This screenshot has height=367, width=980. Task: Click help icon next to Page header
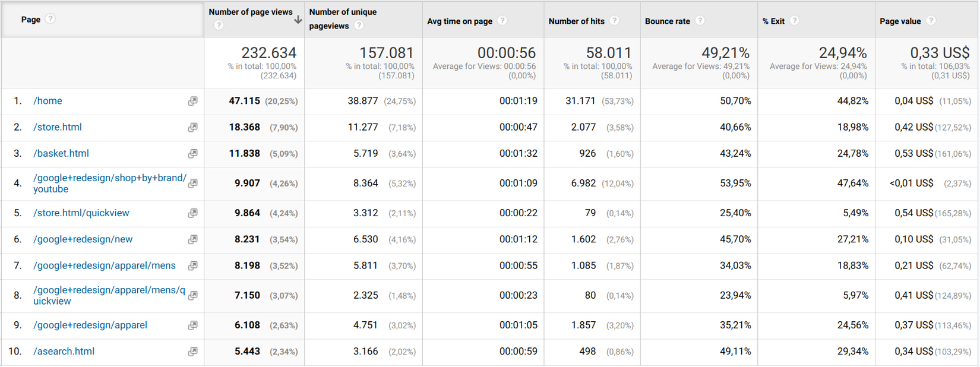click(x=50, y=19)
